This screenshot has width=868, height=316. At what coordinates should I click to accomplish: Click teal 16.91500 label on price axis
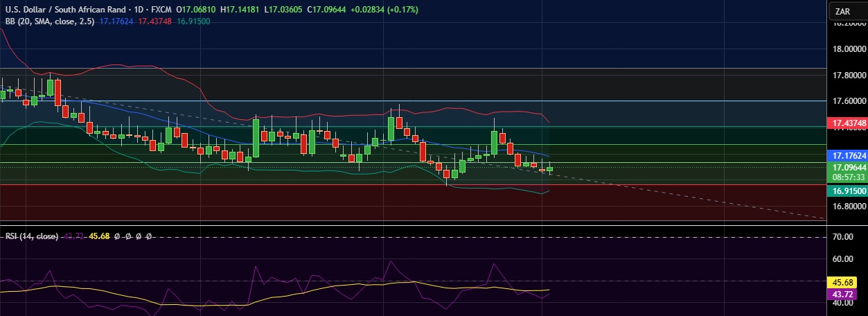[847, 191]
